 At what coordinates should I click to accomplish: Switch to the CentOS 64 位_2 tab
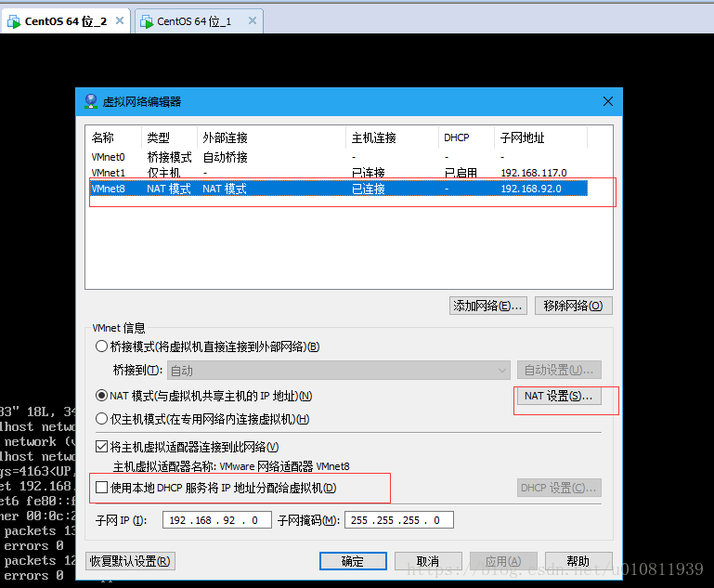pos(66,21)
